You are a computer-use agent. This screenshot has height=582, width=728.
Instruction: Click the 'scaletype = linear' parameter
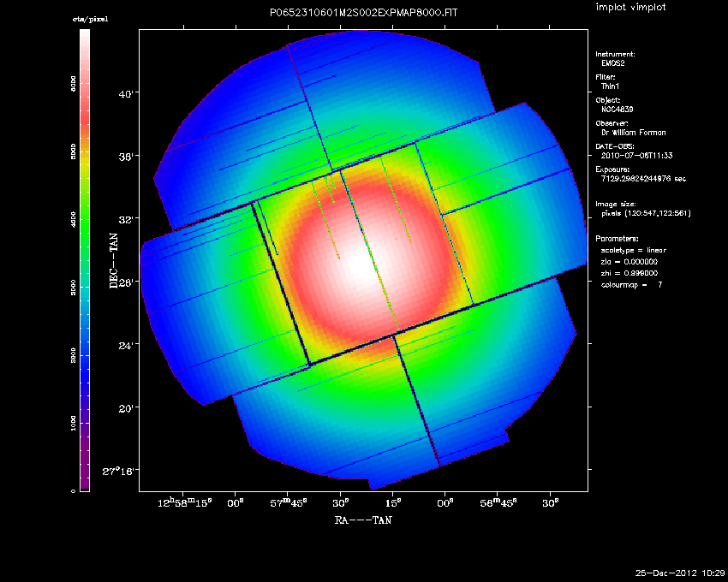635,250
